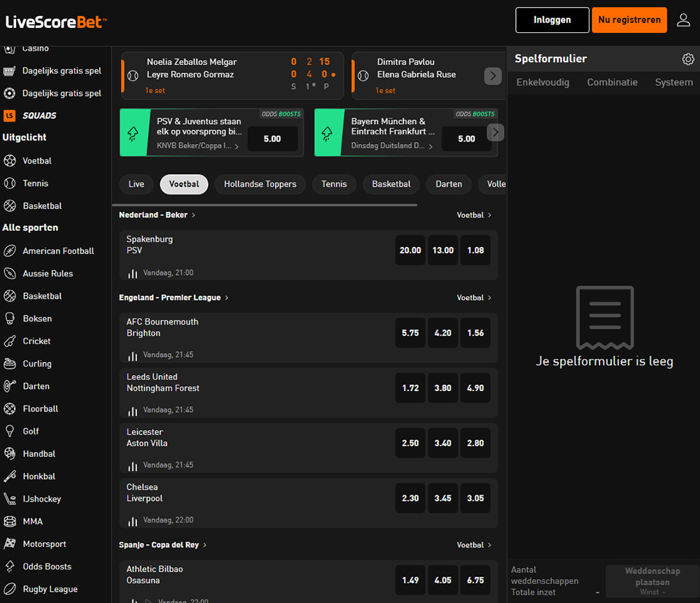Select Liverpool win odds 3.05
The image size is (700, 603).
pyautogui.click(x=475, y=498)
